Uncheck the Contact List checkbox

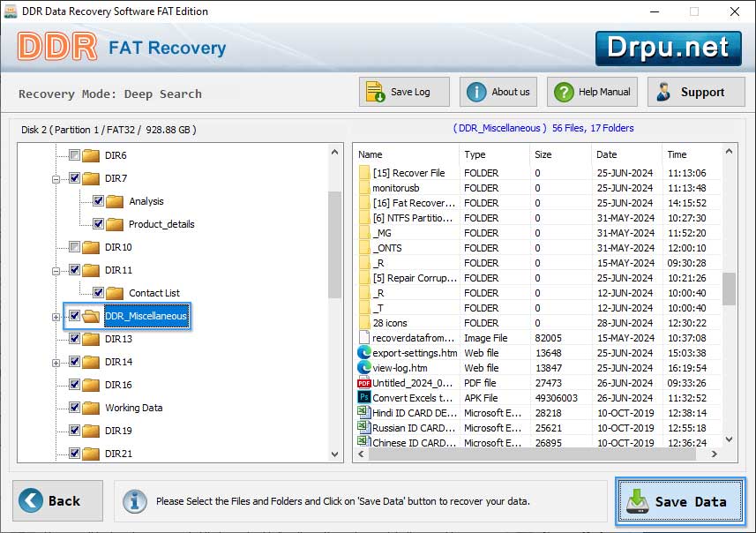point(98,293)
